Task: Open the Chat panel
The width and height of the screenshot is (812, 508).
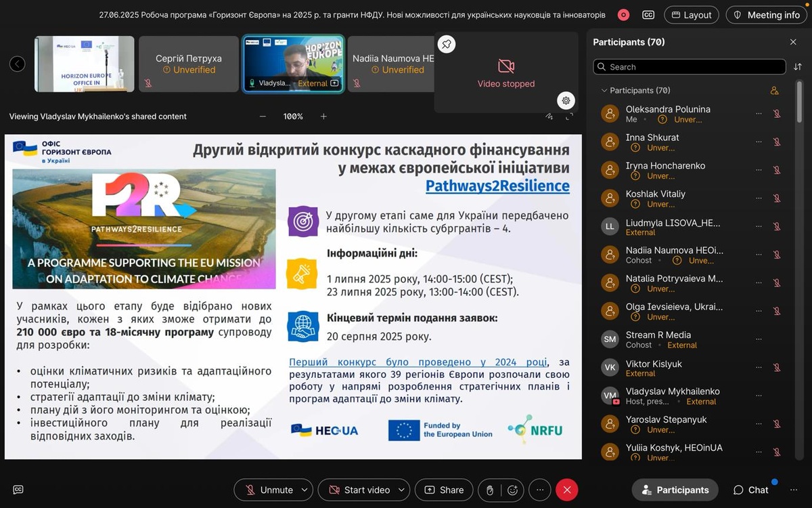Action: 751,490
